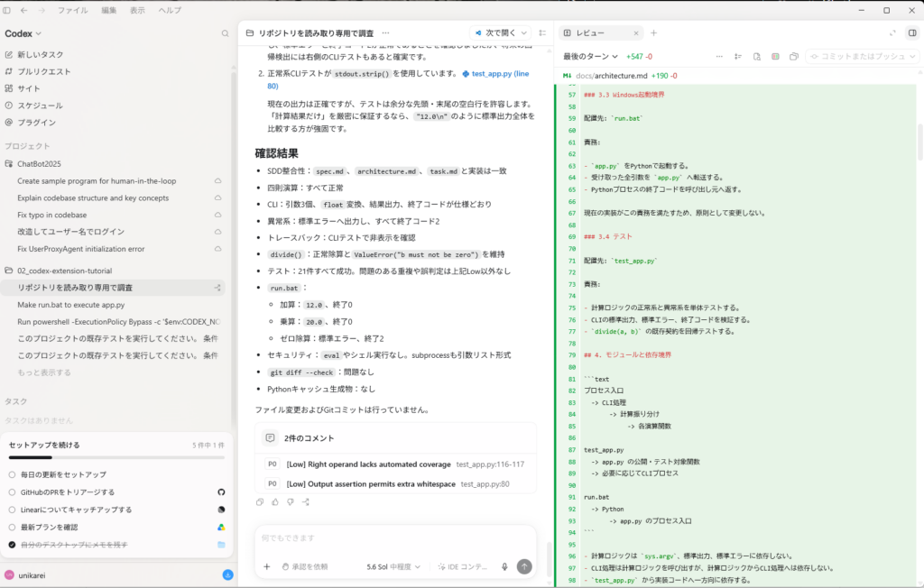This screenshot has width=924, height=588.
Task: Open review toolbar ellipsis menu
Action: coord(719,57)
